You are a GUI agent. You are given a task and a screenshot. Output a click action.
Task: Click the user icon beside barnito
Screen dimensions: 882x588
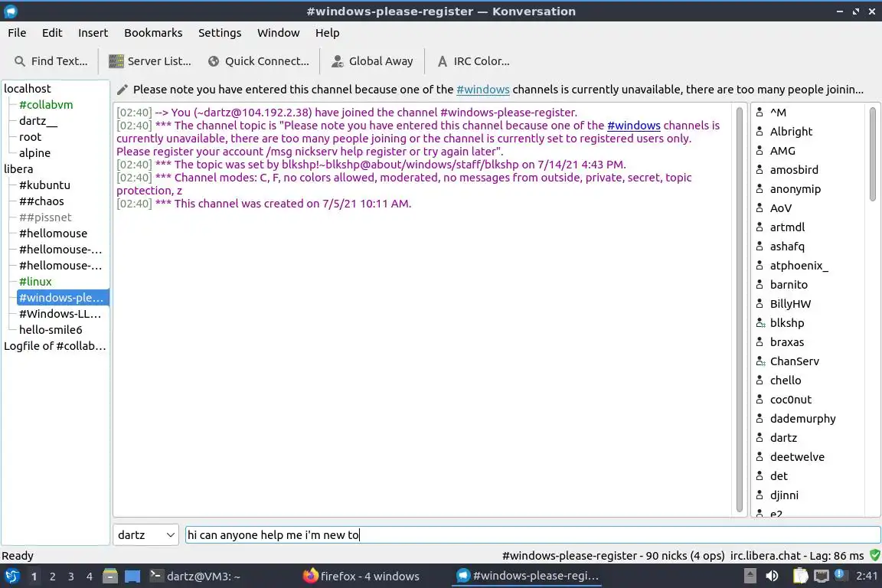(760, 285)
